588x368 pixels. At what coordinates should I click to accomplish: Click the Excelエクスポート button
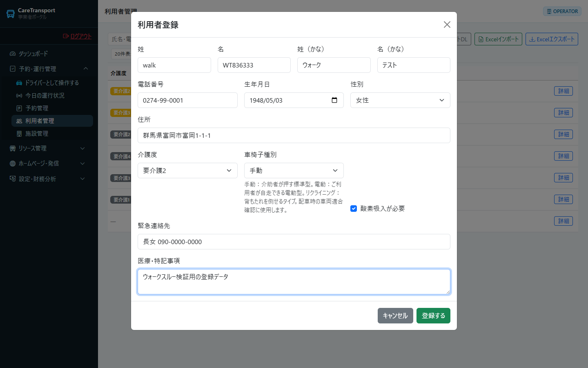click(x=552, y=39)
